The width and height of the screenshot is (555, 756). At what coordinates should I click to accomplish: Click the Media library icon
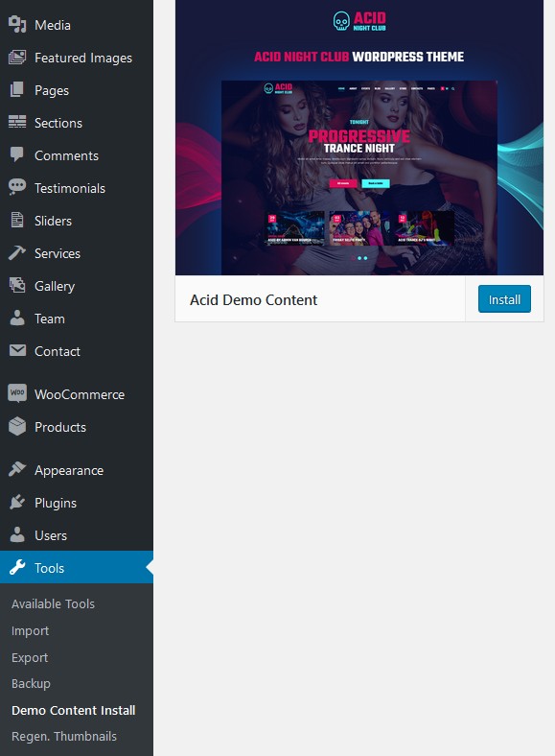(17, 25)
